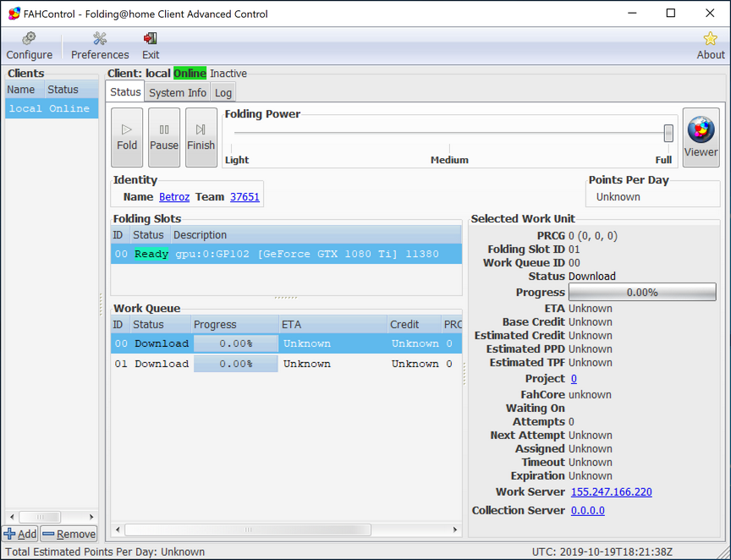This screenshot has height=560, width=731.
Task: Click Points Per Day Unknown value
Action: coord(618,197)
